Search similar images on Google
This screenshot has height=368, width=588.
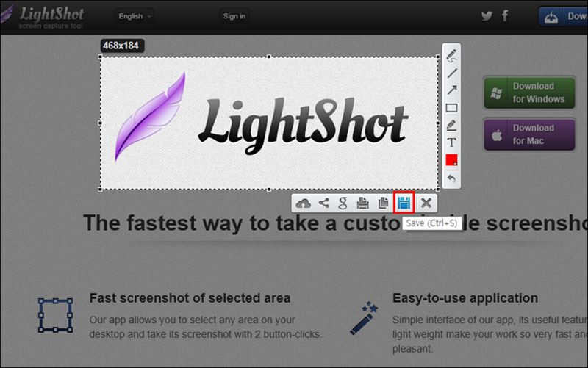point(343,203)
